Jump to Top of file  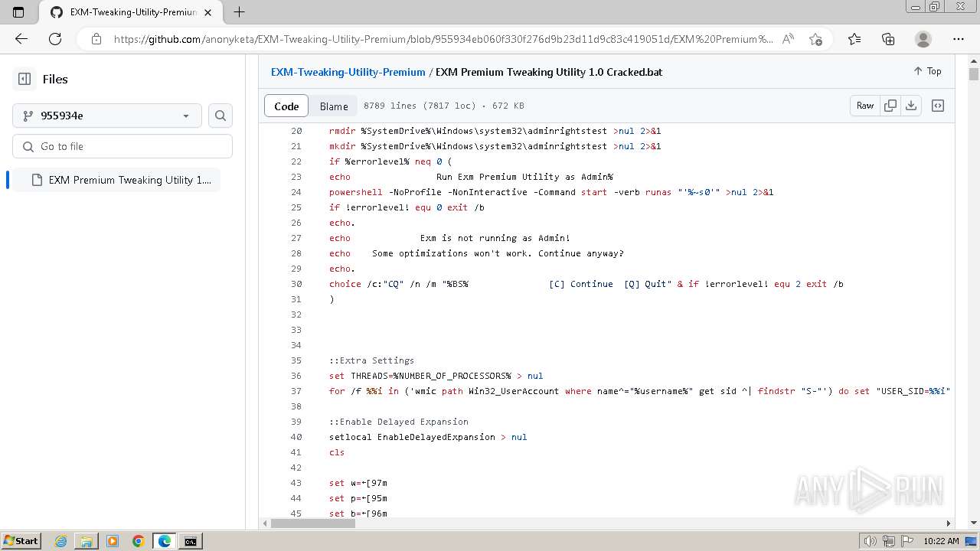coord(927,71)
